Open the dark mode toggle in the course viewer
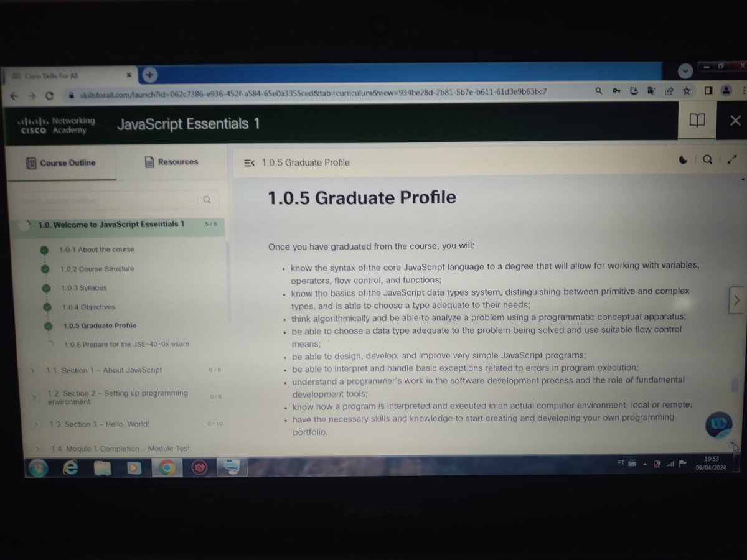747x560 pixels. click(x=683, y=159)
